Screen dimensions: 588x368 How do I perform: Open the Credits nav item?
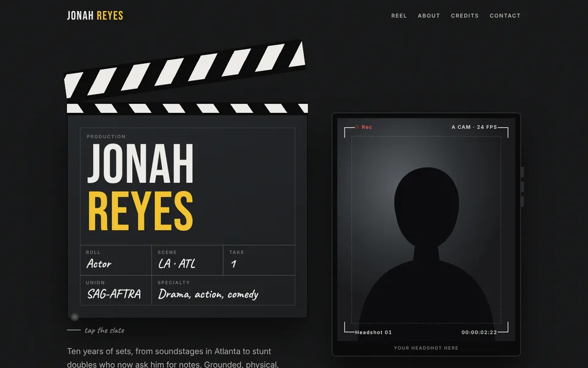[x=465, y=16]
